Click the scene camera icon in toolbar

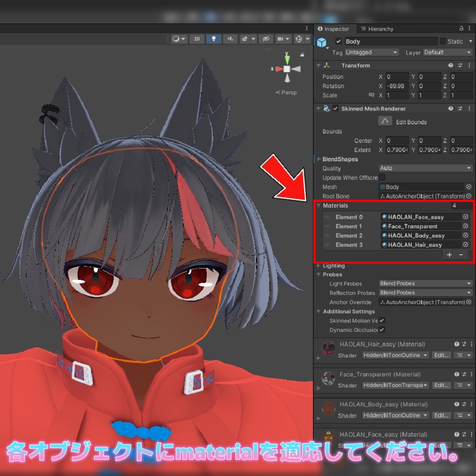[280, 39]
